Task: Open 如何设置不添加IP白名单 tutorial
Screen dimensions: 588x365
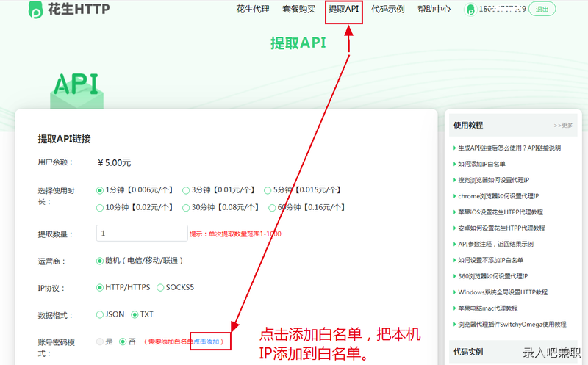Action: [490, 260]
